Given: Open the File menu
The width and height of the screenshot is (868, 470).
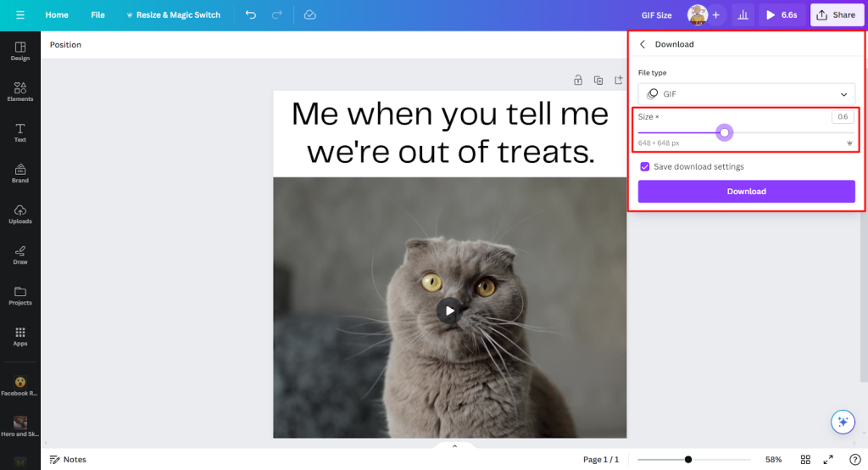Looking at the screenshot, I should coord(98,15).
